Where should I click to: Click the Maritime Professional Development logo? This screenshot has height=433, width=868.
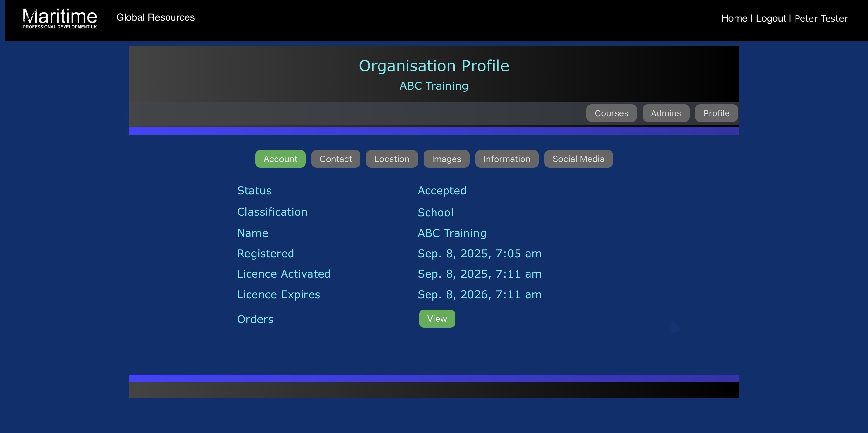pos(60,18)
